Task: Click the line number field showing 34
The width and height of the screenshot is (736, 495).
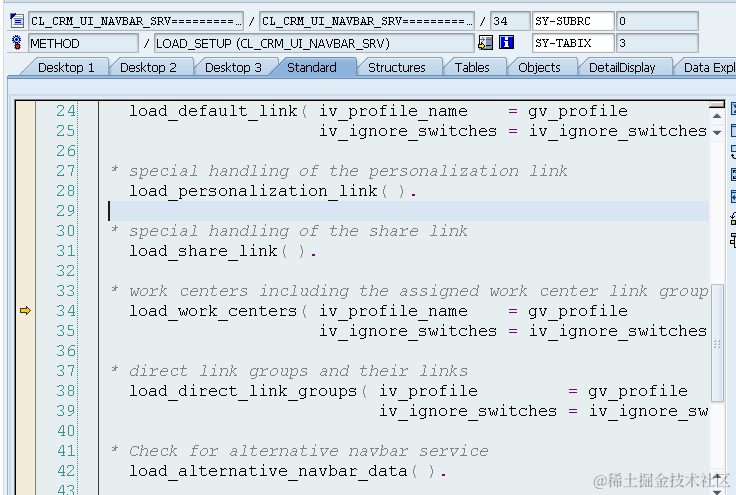Action: click(510, 21)
